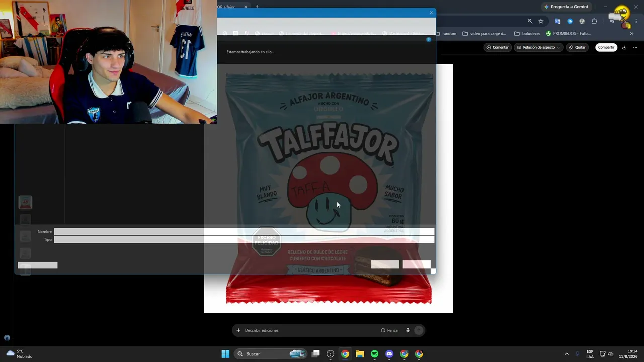Open Chrome icon between OBS and File Explorer
The width and height of the screenshot is (644, 362).
pyautogui.click(x=345, y=354)
